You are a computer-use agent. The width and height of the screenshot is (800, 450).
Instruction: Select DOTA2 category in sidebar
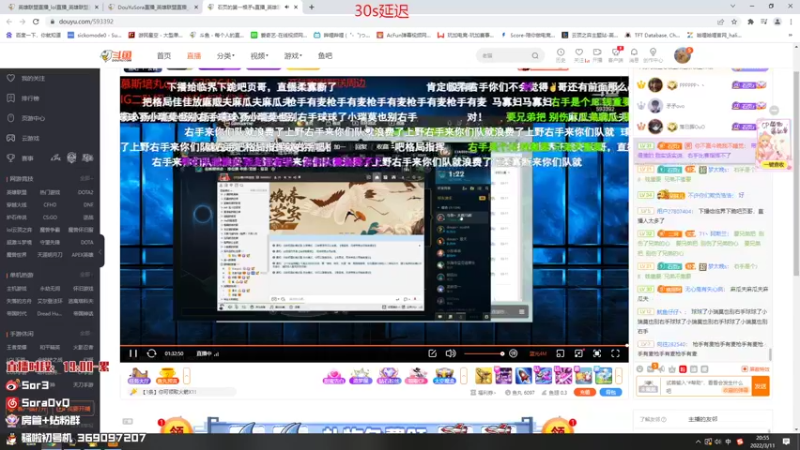click(85, 192)
